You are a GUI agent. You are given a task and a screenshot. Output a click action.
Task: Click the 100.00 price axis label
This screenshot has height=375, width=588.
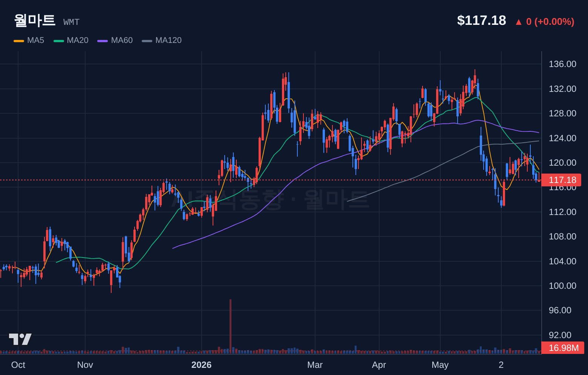562,286
